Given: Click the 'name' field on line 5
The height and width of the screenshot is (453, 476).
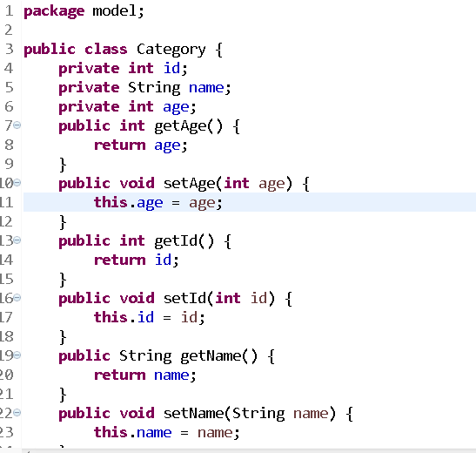Looking at the screenshot, I should (x=206, y=87).
